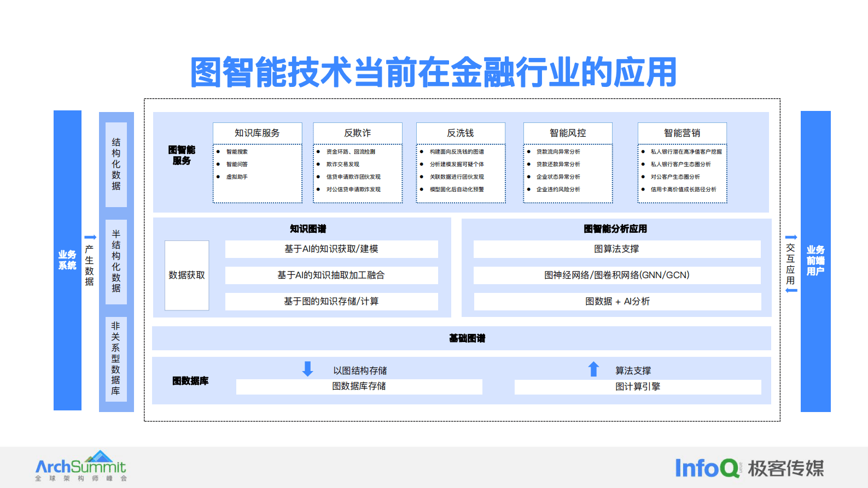Select the 业务系统 blue block
This screenshot has height=488, width=868.
[x=67, y=260]
